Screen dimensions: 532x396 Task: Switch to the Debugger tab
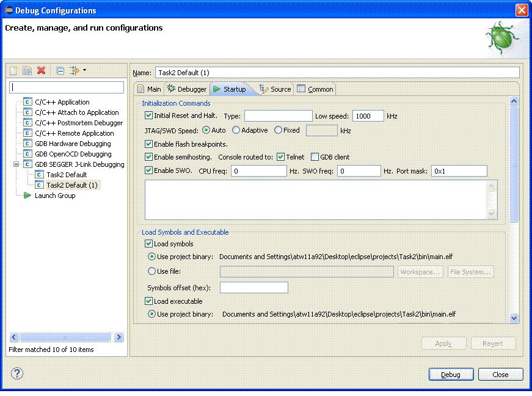pyautogui.click(x=187, y=89)
